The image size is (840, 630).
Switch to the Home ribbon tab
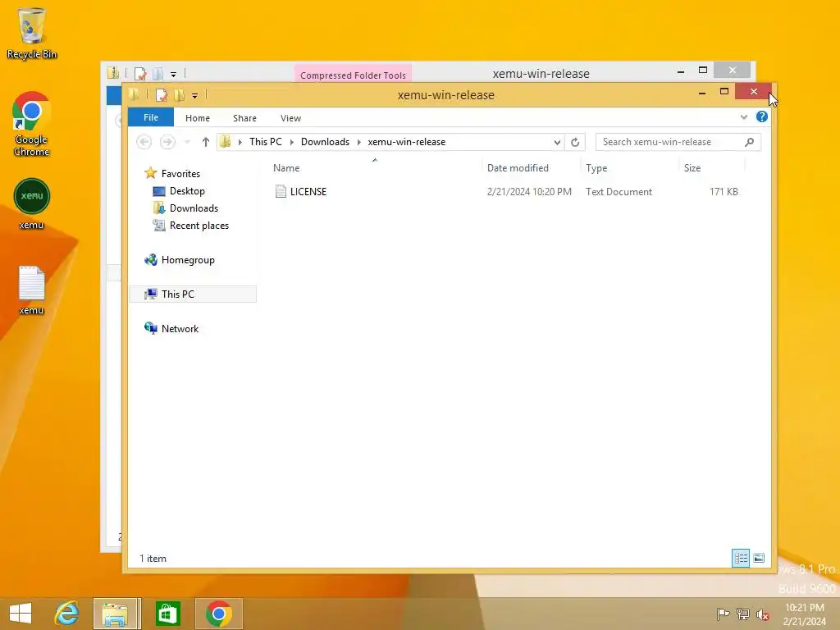click(x=197, y=118)
